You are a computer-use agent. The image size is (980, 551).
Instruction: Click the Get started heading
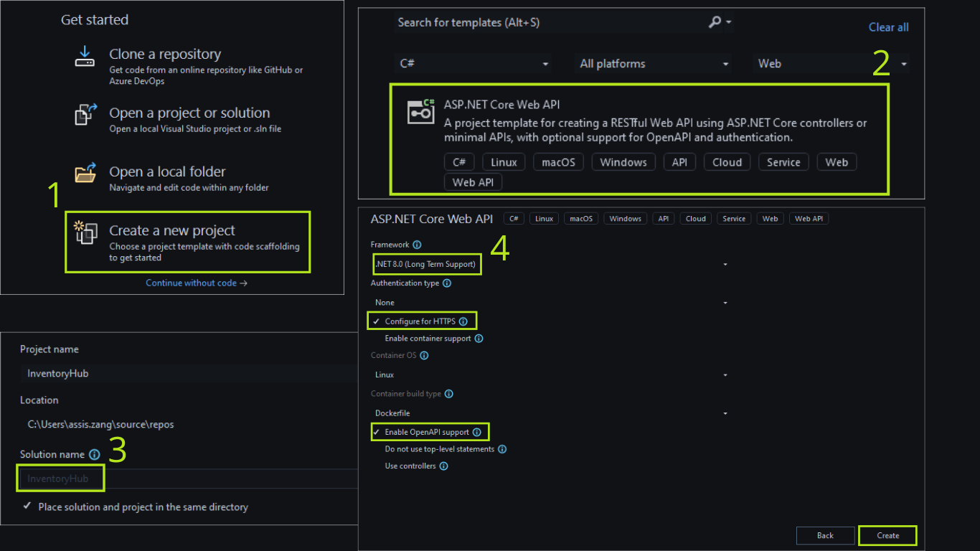tap(95, 20)
